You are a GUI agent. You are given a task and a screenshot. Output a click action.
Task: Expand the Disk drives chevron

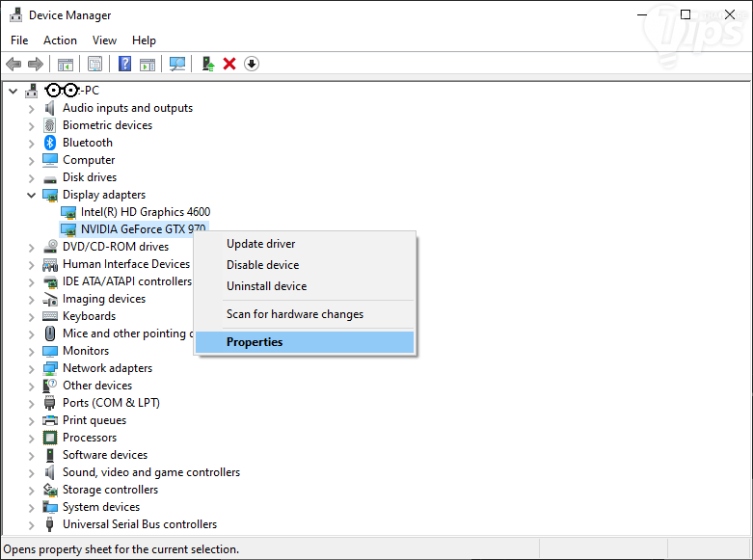coord(31,178)
